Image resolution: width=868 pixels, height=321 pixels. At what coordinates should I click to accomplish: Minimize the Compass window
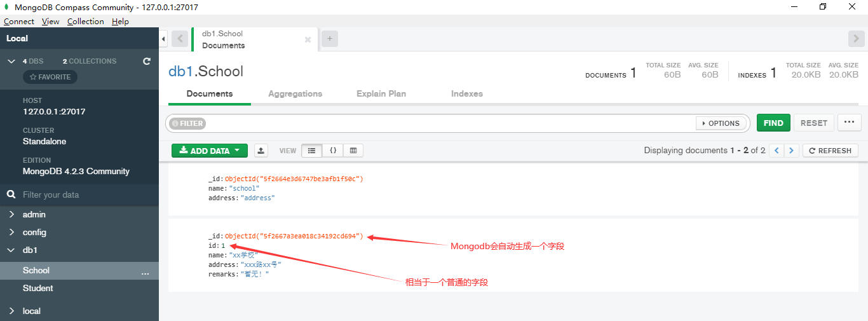(x=794, y=7)
